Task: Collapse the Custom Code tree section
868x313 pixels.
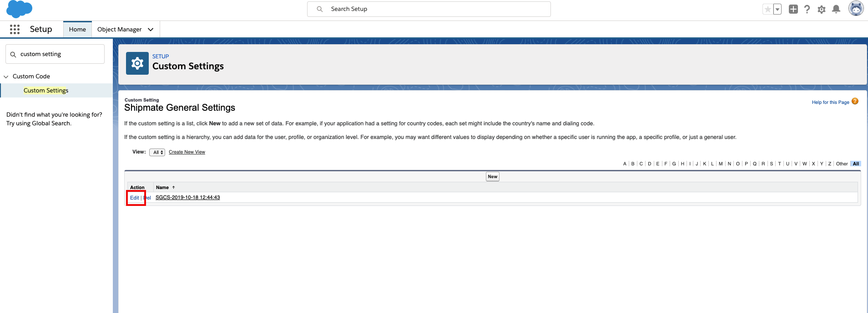Action: point(6,77)
